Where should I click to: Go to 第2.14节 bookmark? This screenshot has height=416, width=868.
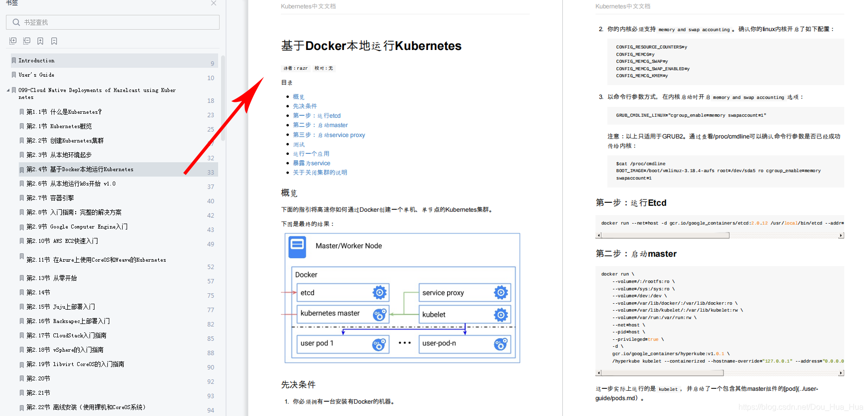(x=39, y=292)
